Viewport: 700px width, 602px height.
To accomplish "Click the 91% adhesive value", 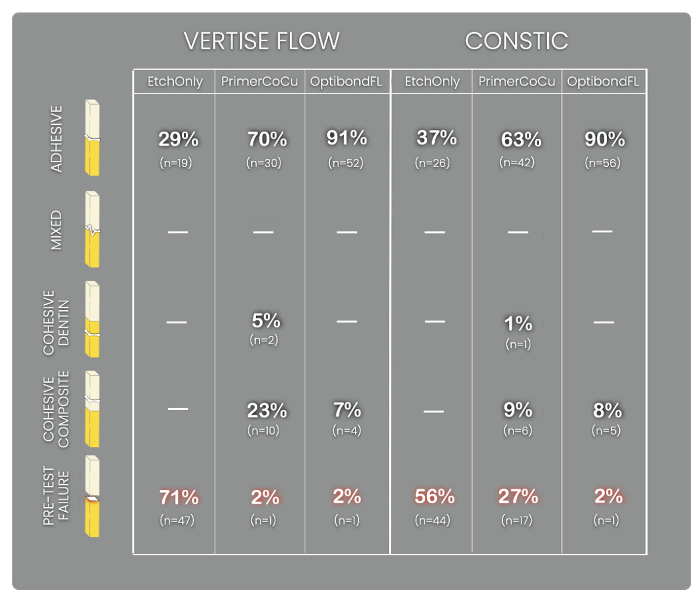I will 347,138.
